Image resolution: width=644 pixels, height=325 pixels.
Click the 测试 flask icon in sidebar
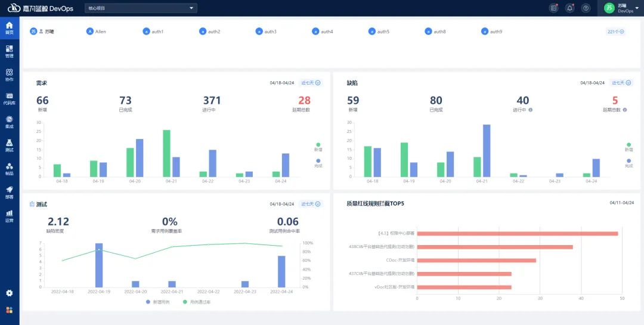click(x=10, y=146)
